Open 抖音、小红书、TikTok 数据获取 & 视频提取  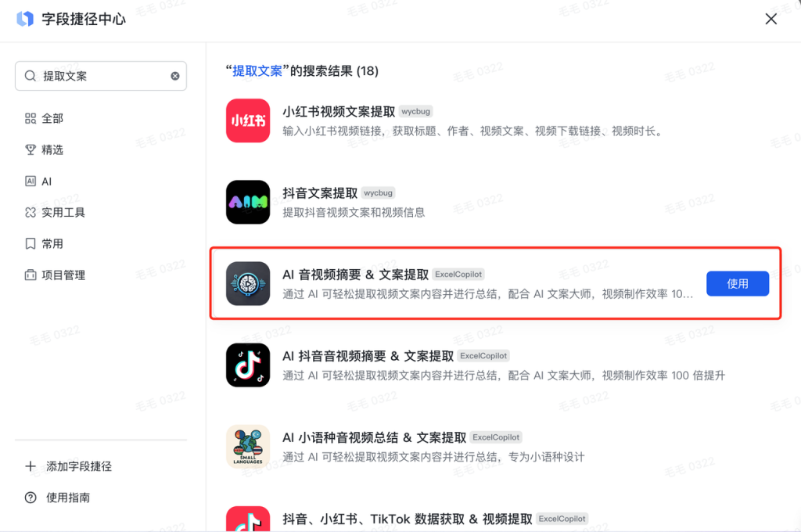pyautogui.click(x=408, y=519)
